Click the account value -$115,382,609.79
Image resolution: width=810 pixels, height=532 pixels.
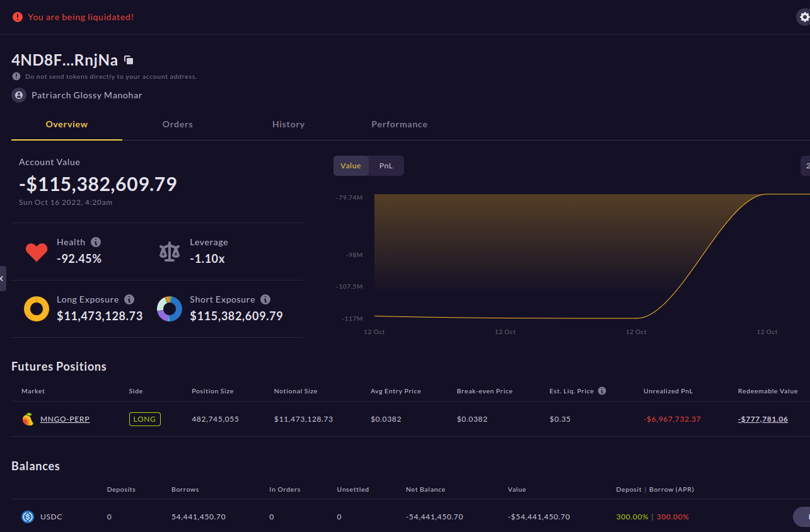pos(98,184)
